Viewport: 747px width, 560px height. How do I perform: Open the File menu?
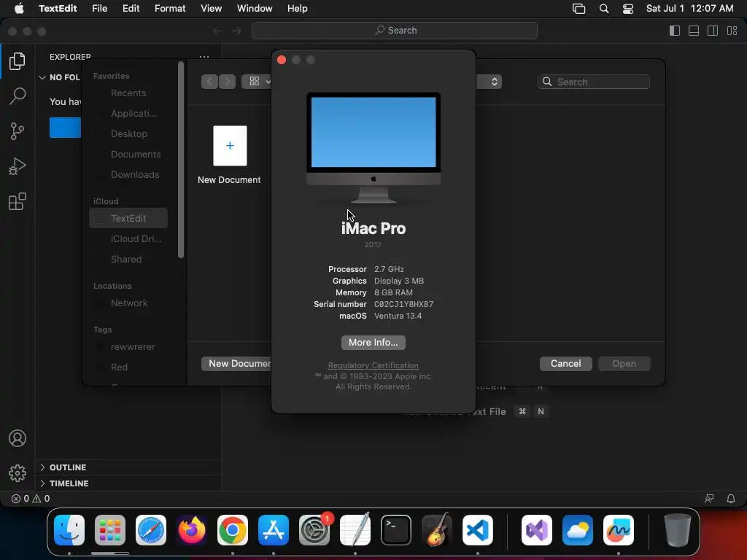tap(99, 8)
